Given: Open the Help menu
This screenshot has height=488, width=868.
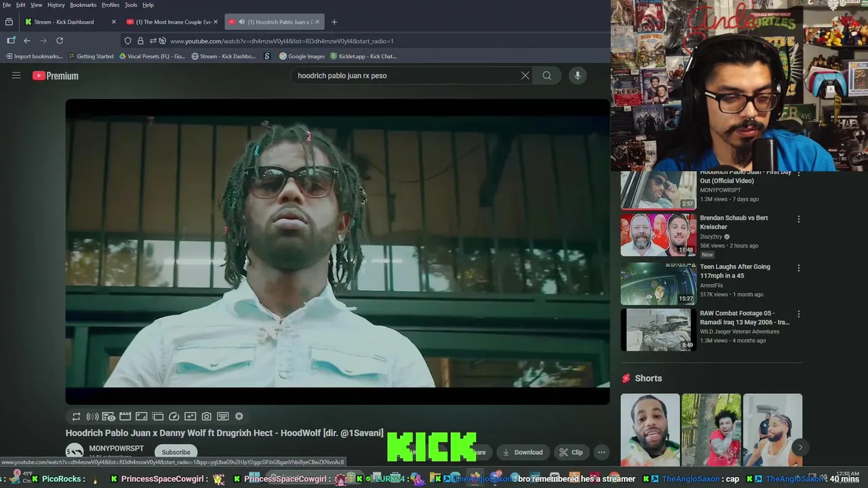Looking at the screenshot, I should pos(148,5).
